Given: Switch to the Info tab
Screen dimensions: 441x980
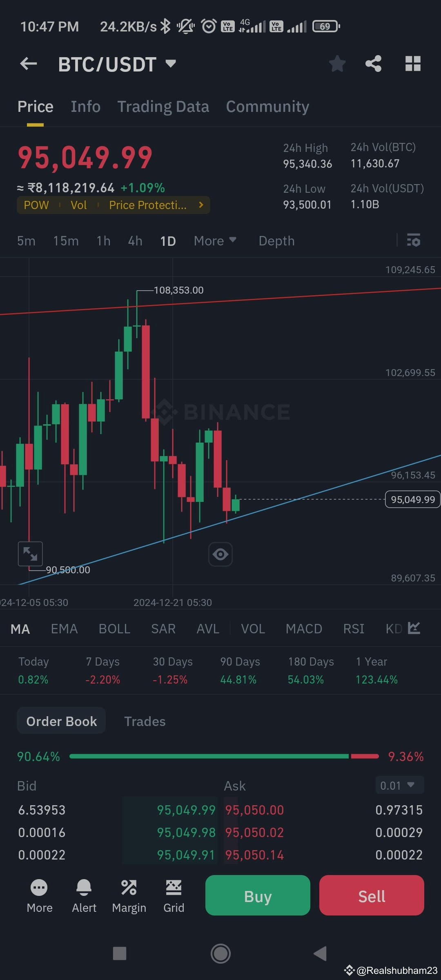Looking at the screenshot, I should (x=85, y=107).
